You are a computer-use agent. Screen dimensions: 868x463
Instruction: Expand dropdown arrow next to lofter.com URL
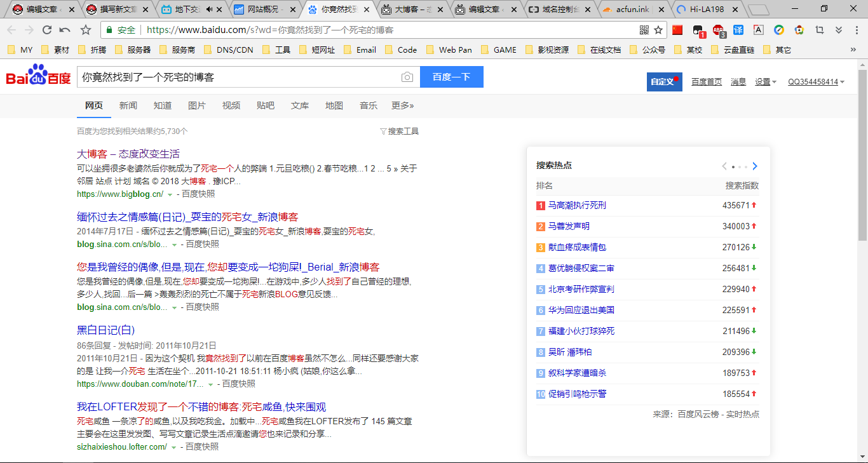pos(174,447)
